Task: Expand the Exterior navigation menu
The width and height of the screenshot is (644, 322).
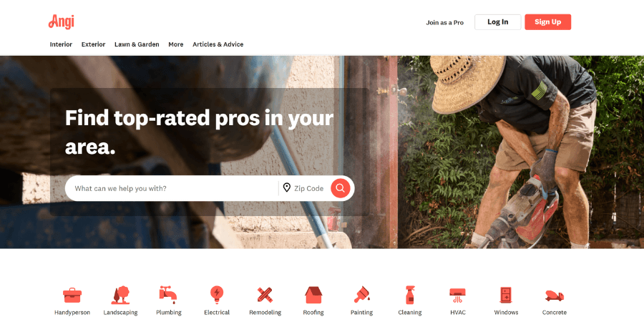Action: (x=93, y=44)
